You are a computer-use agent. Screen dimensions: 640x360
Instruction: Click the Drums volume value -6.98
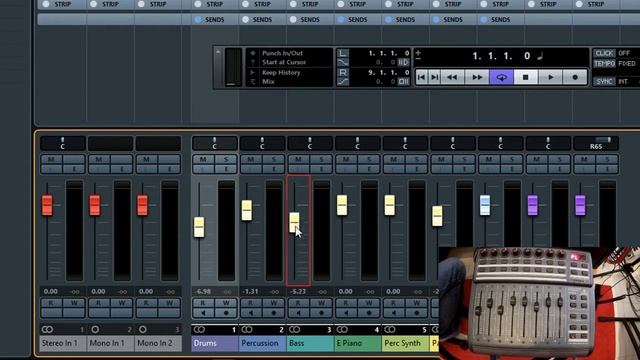[203, 291]
